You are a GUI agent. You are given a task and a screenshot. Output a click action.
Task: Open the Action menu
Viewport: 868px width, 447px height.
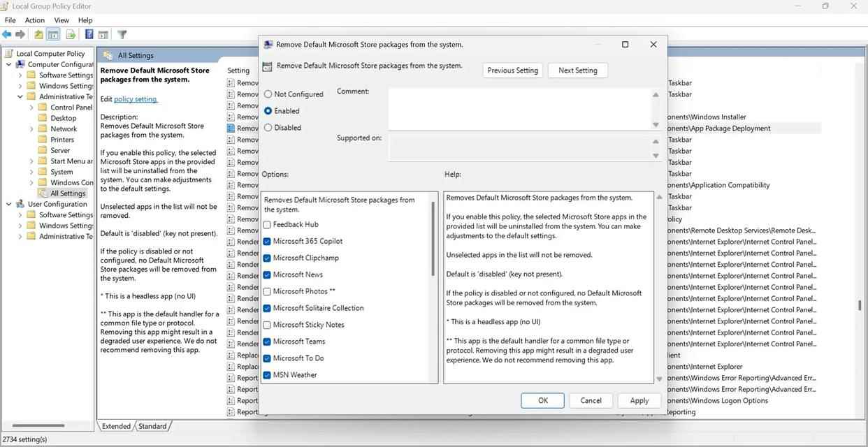(x=34, y=20)
